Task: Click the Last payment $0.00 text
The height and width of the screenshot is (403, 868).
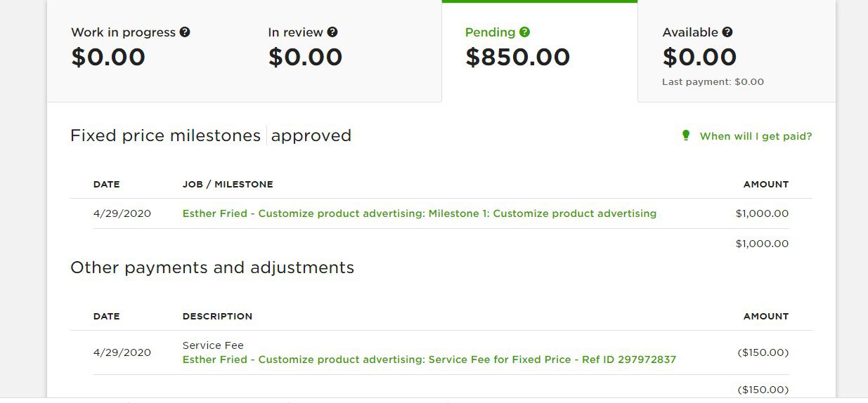Action: (x=713, y=81)
